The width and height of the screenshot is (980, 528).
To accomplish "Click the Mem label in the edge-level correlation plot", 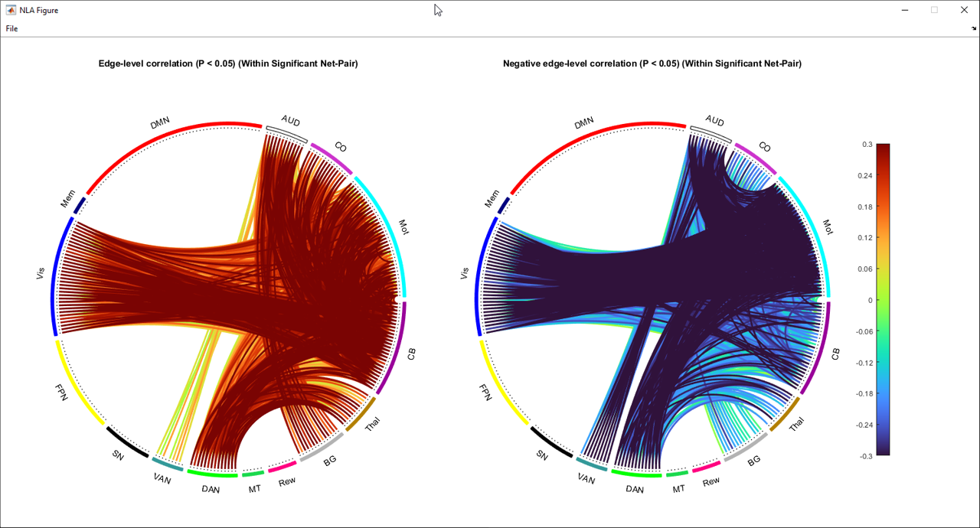I will pyautogui.click(x=69, y=200).
